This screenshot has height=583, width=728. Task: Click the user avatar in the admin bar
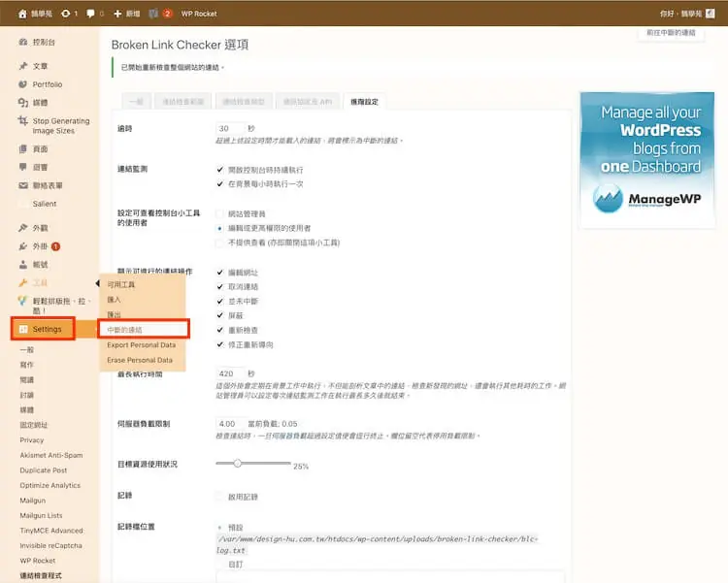[710, 14]
